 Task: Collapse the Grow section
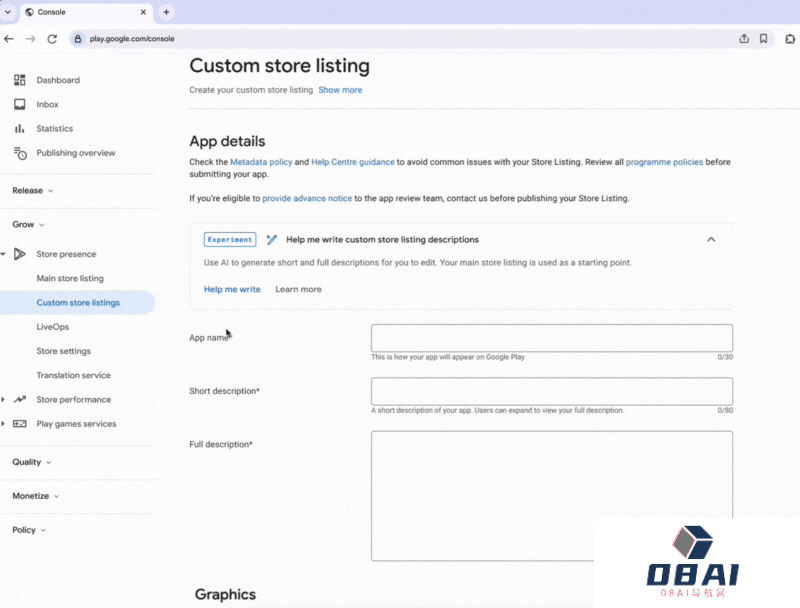28,225
